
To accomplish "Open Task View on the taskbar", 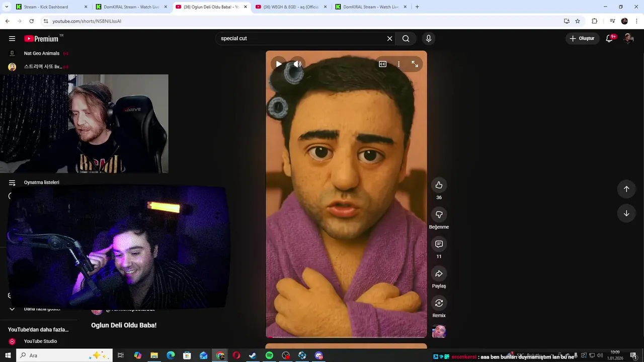I will pyautogui.click(x=121, y=355).
